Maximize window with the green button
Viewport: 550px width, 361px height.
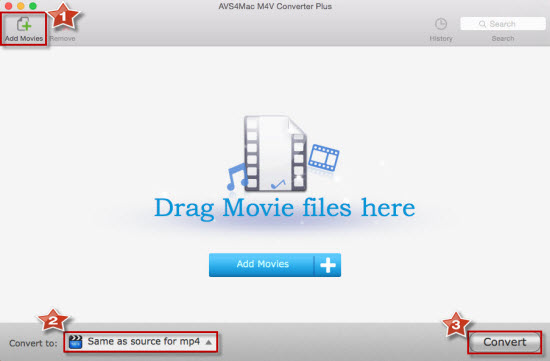pyautogui.click(x=33, y=6)
